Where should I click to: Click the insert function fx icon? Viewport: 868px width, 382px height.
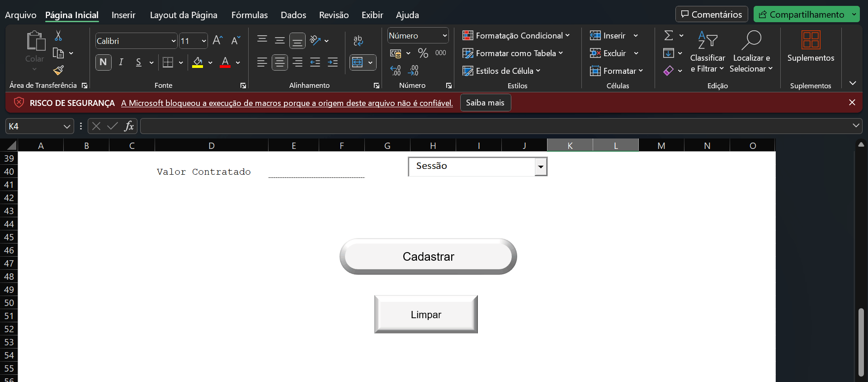pyautogui.click(x=129, y=126)
